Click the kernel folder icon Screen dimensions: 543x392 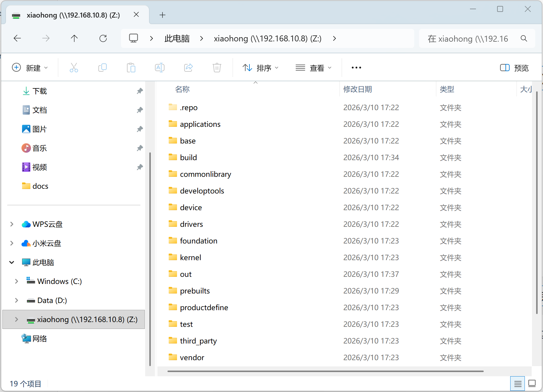pos(173,257)
